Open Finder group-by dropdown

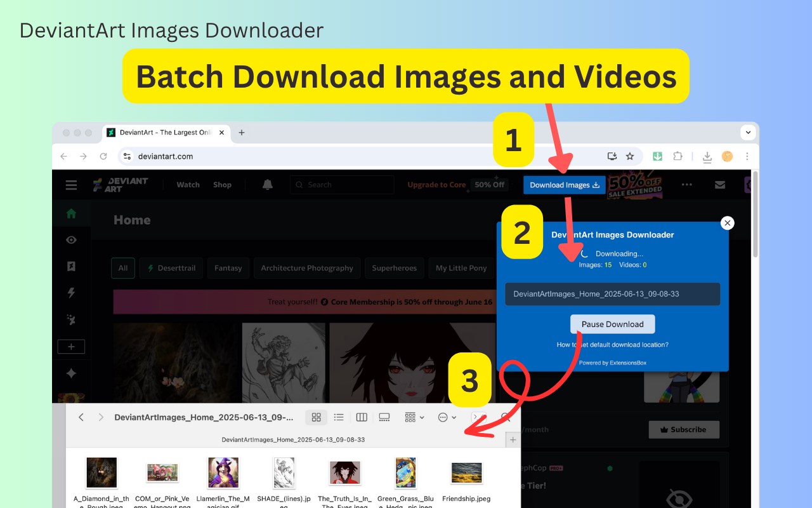[415, 417]
